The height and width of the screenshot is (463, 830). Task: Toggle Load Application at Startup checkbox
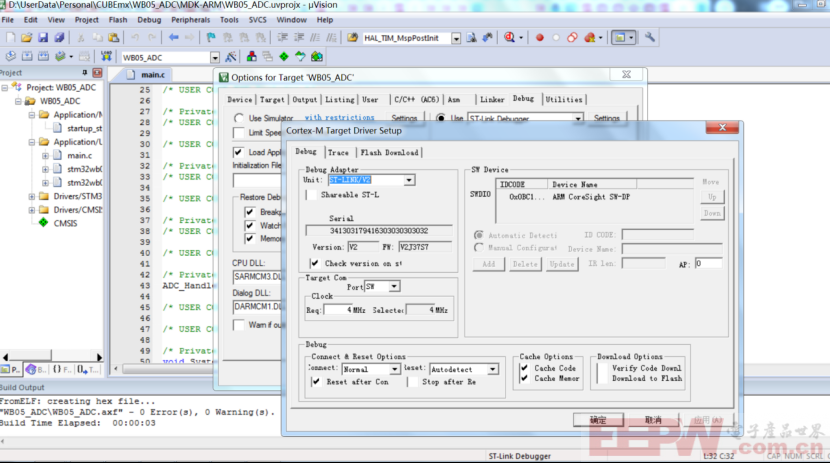point(238,152)
